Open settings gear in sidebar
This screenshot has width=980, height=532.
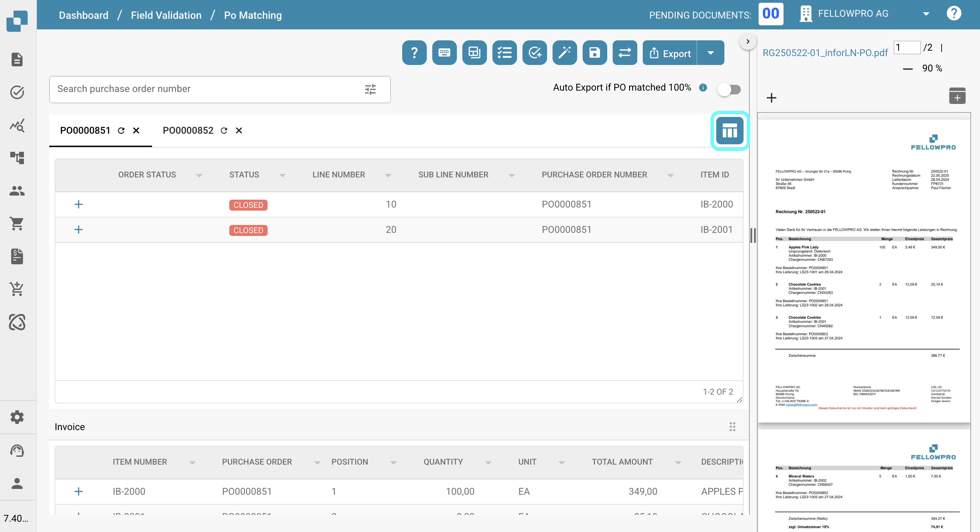(x=17, y=417)
